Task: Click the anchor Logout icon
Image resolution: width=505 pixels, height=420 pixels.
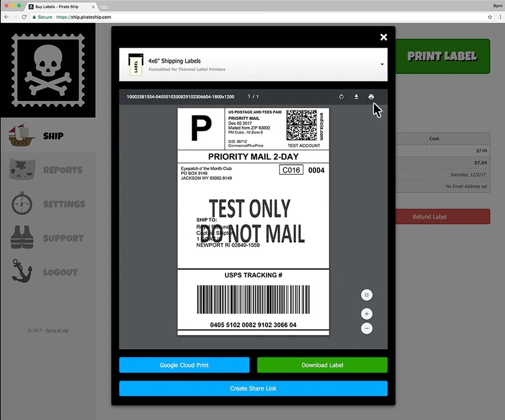Action: (x=21, y=271)
